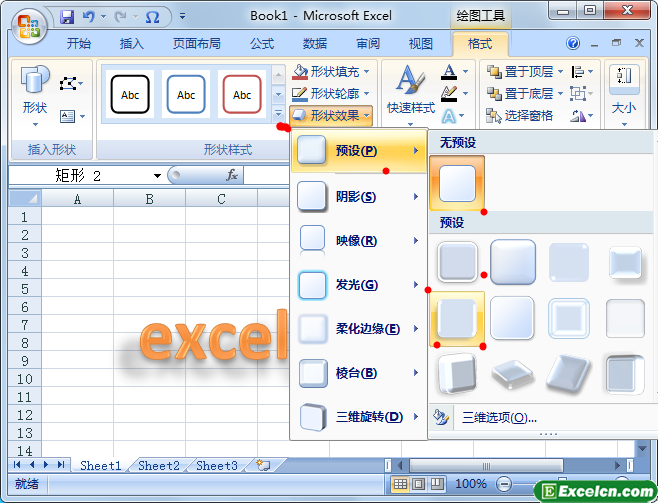Apply the black outline Abc style
658x503 pixels.
tap(130, 94)
